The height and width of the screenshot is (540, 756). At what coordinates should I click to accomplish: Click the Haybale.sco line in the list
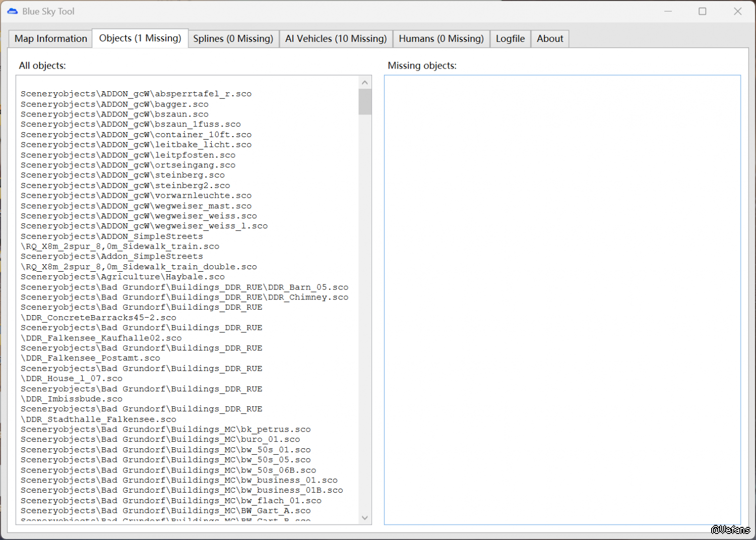point(122,277)
